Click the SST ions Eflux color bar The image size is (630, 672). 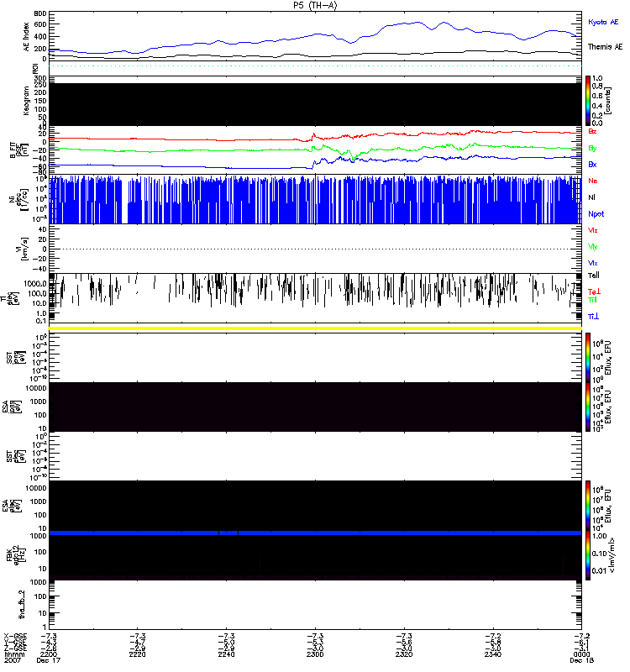[x=588, y=358]
